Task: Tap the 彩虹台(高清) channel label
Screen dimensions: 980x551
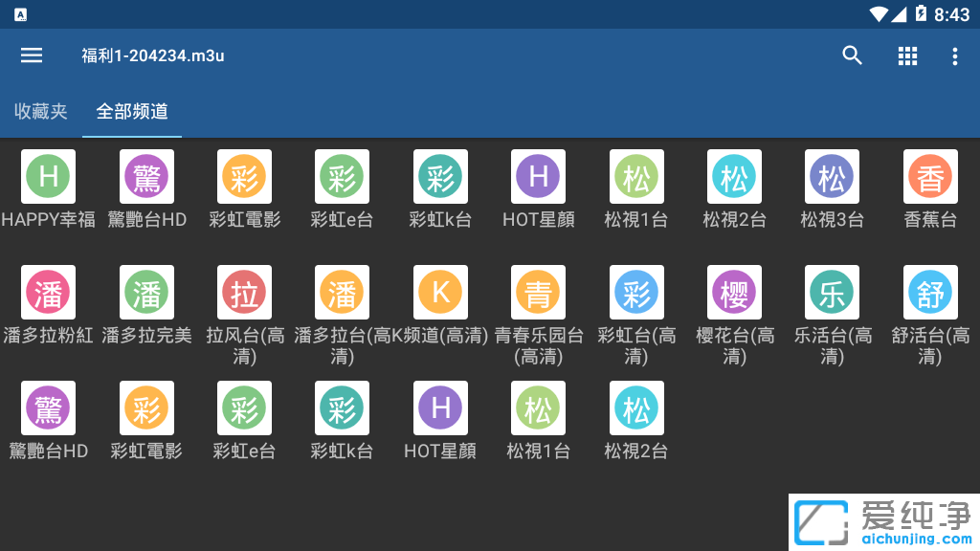Action: [636, 345]
